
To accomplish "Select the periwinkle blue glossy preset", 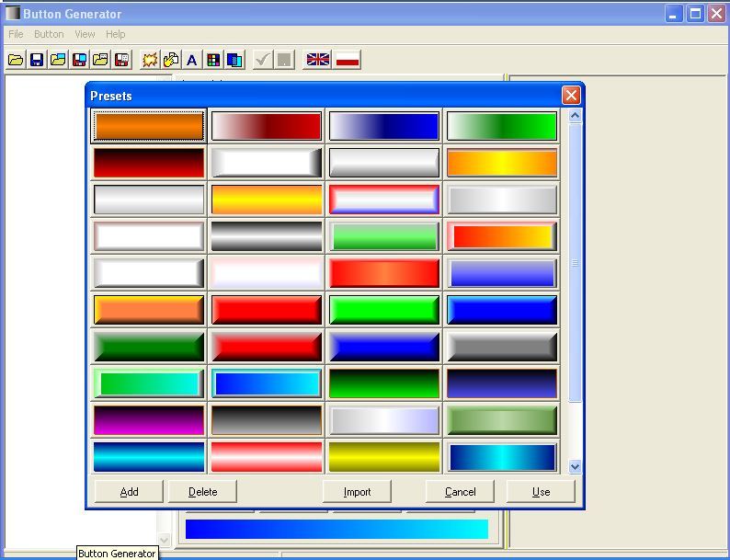I will click(501, 273).
